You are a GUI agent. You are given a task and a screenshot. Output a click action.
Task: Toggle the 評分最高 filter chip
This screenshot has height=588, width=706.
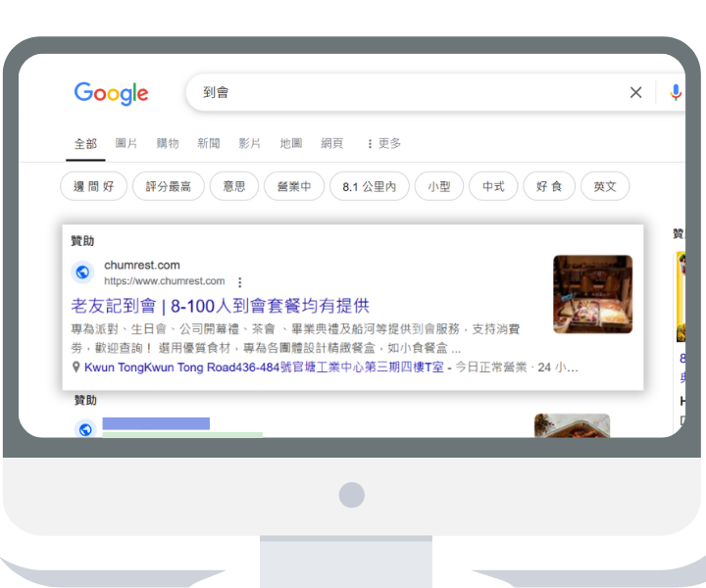tap(169, 186)
